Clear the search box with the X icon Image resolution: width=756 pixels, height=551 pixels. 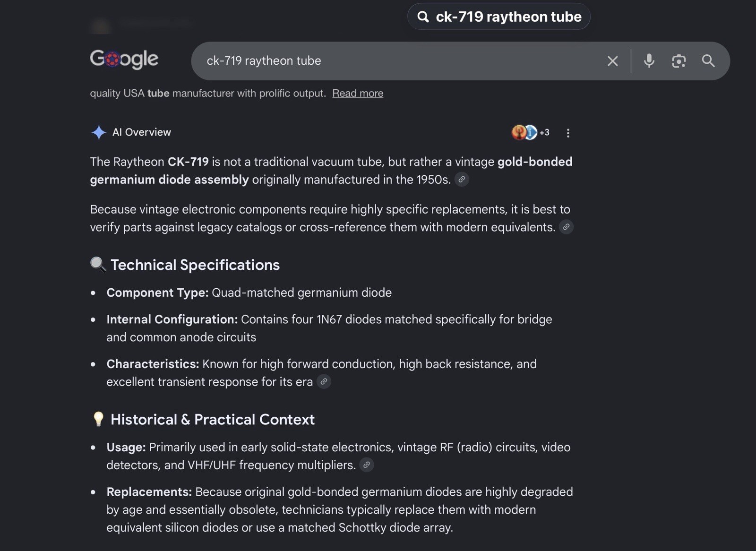612,61
